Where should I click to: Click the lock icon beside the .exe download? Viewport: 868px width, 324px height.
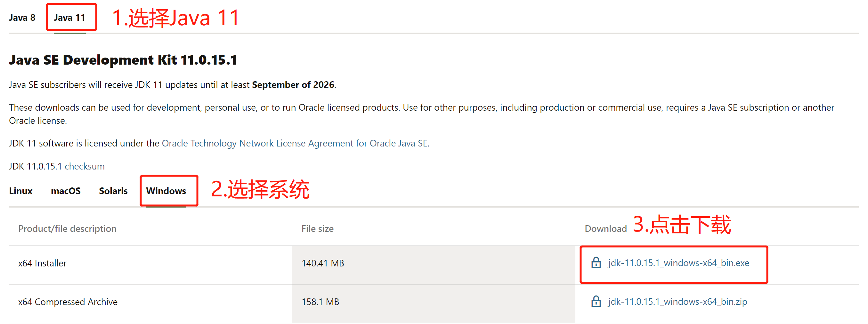point(596,263)
